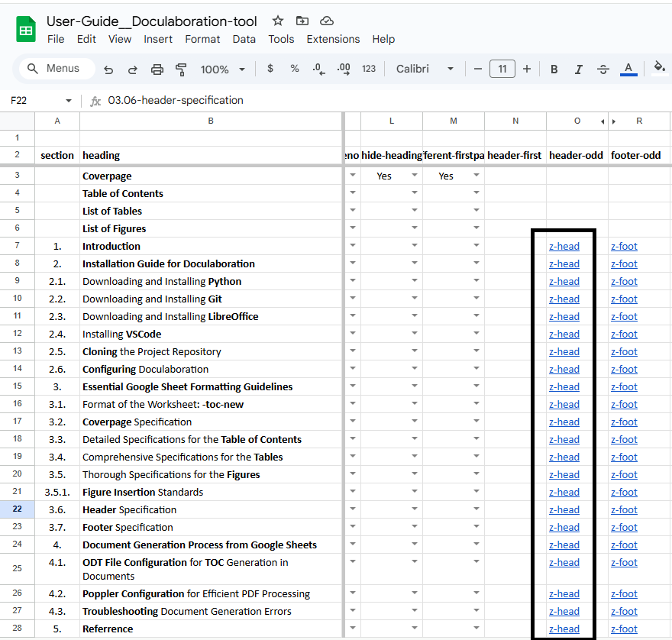672x640 pixels.
Task: Open z-foot link in Installing VSCode row
Action: [x=624, y=335]
